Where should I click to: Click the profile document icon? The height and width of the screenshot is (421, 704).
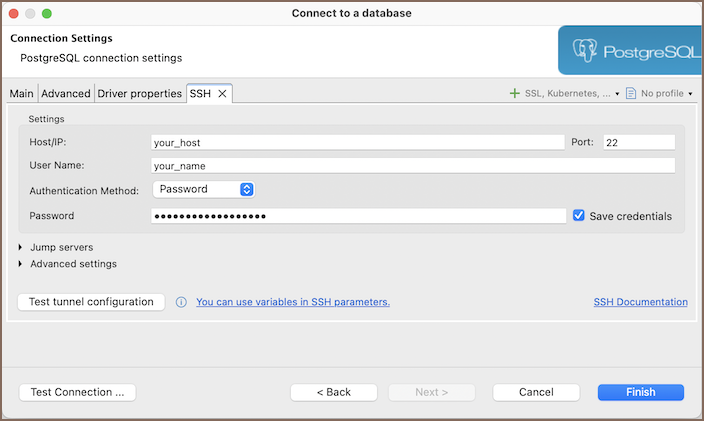(x=631, y=93)
